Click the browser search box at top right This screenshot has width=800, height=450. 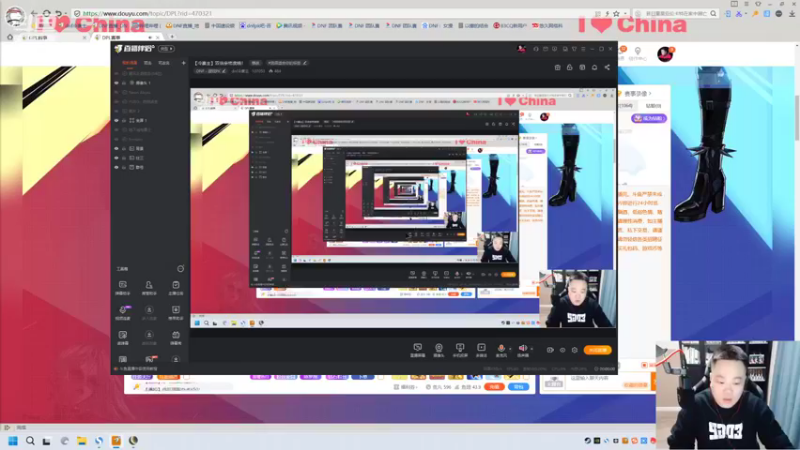coord(677,13)
